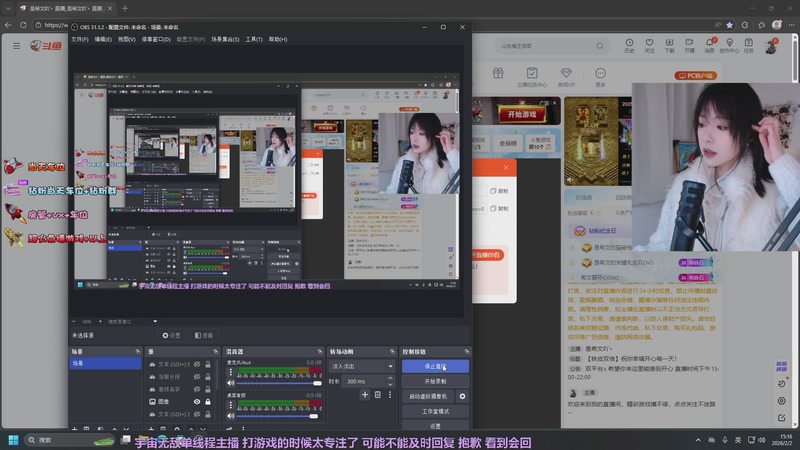Open the 淡入淡出 transition dropdown
This screenshot has height=450, width=800.
pyautogui.click(x=362, y=366)
